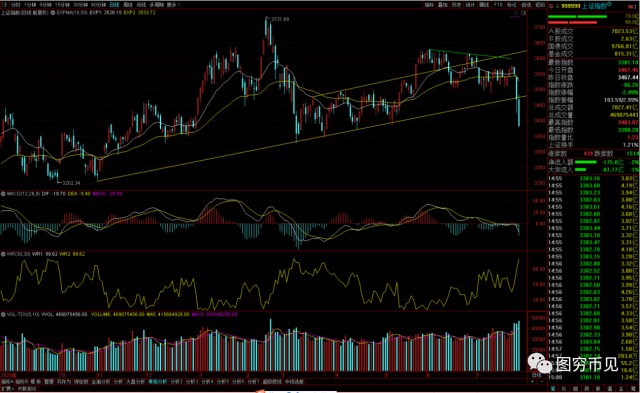Open the WR indicator settings circle icon

tap(3, 254)
